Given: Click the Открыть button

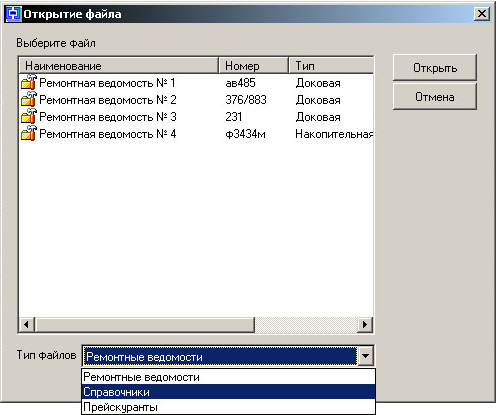Looking at the screenshot, I should pyautogui.click(x=435, y=68).
